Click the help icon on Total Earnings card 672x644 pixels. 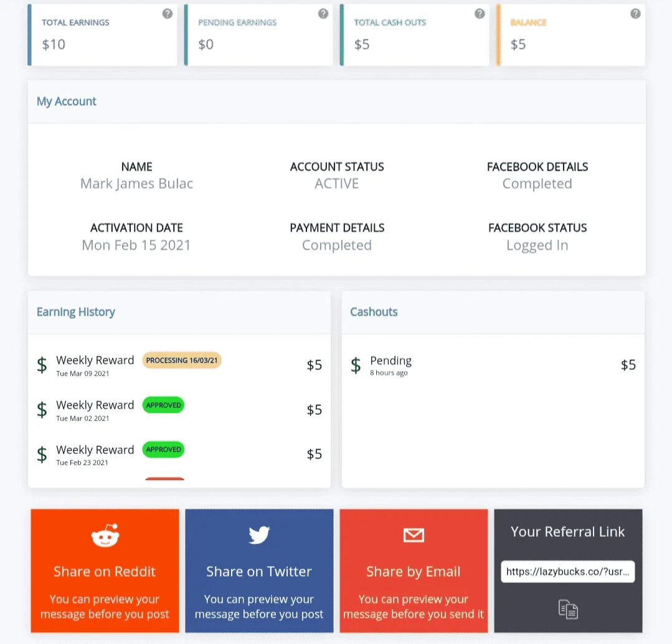click(167, 14)
